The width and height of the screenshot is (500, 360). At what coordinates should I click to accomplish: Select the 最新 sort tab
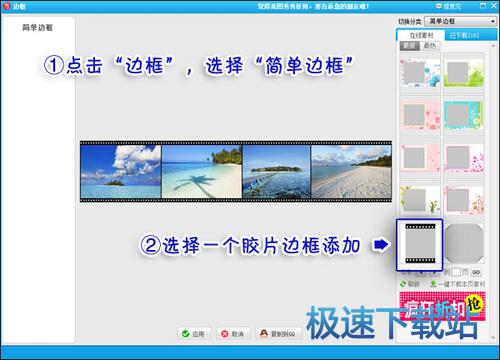click(x=410, y=46)
